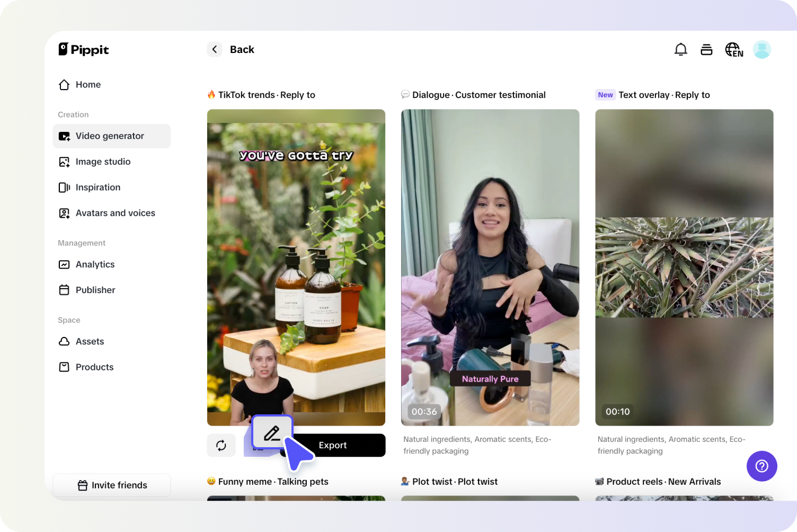Click the 00:36 duration label
Viewport: 797px width, 532px height.
tap(424, 412)
